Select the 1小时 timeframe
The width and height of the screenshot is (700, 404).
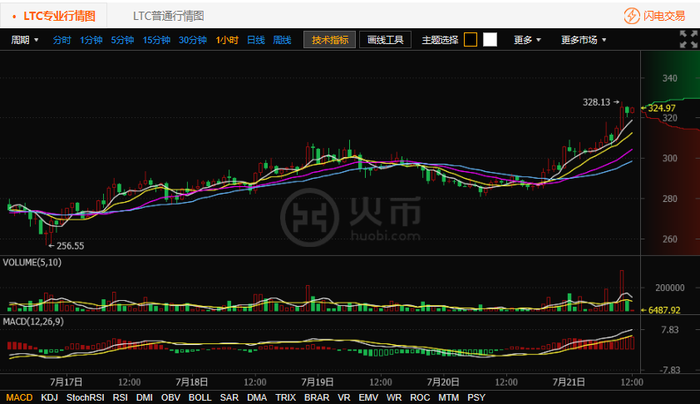(226, 40)
